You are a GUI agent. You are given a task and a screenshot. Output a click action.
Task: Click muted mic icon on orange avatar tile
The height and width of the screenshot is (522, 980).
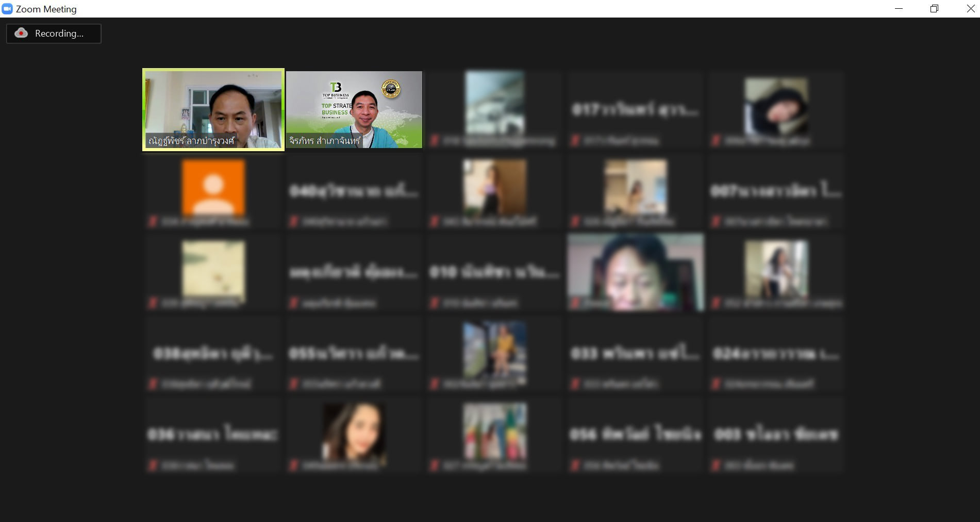click(x=153, y=222)
